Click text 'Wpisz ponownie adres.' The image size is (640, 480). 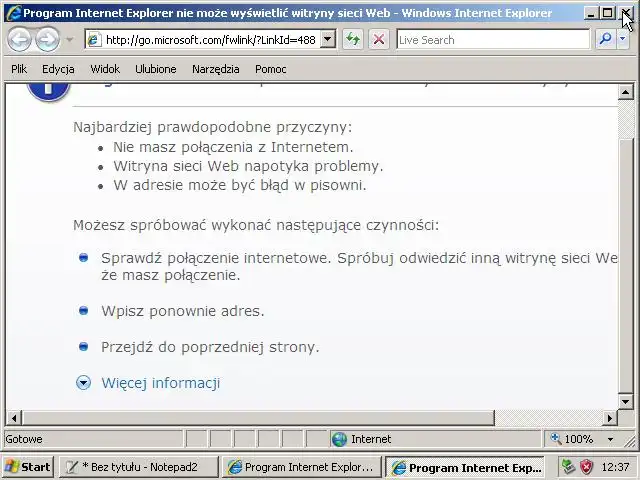[183, 311]
